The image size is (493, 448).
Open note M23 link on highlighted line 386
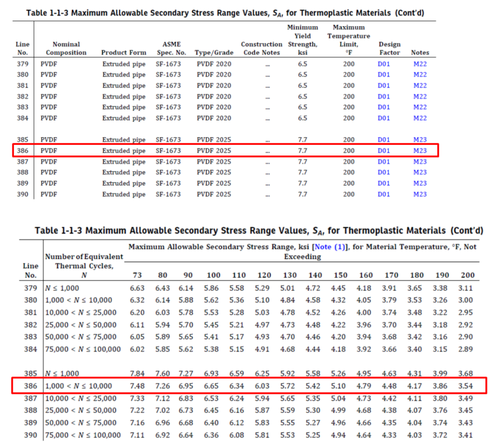(421, 150)
